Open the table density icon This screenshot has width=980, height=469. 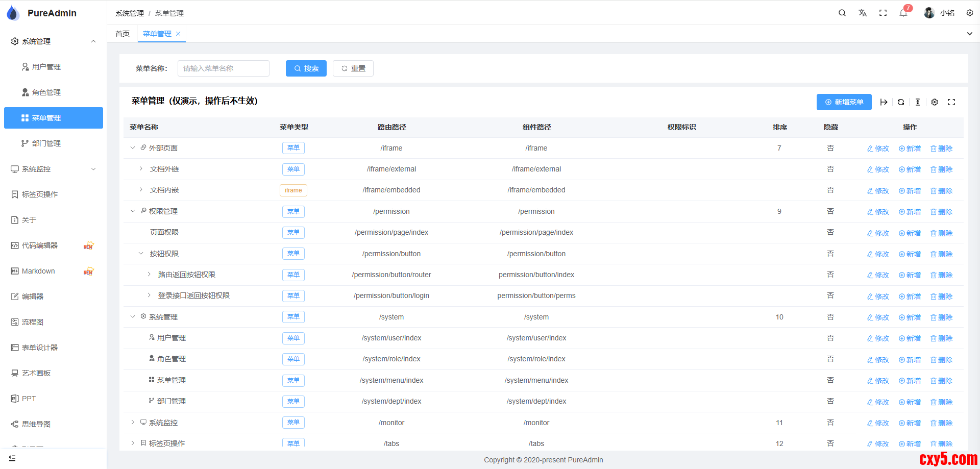917,102
